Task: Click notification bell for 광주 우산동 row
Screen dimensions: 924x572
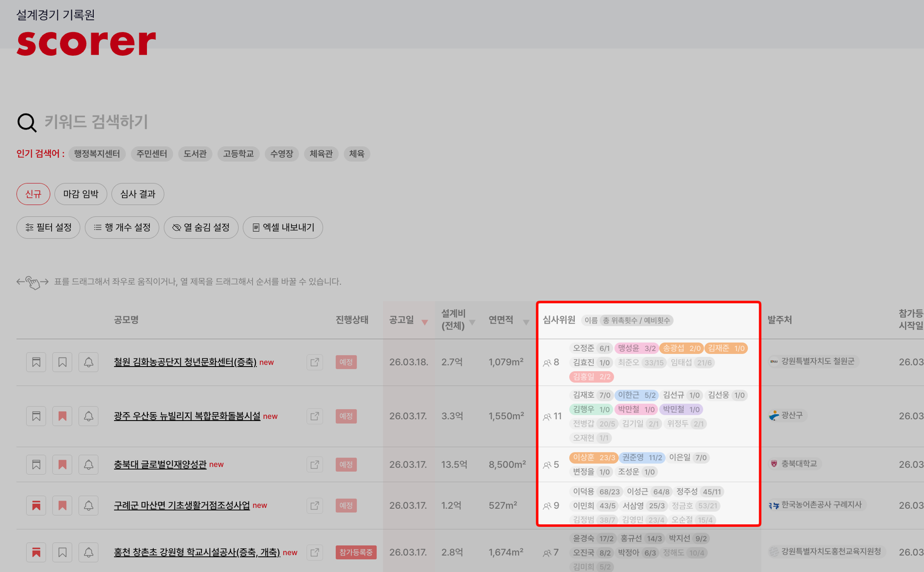Action: click(x=88, y=416)
